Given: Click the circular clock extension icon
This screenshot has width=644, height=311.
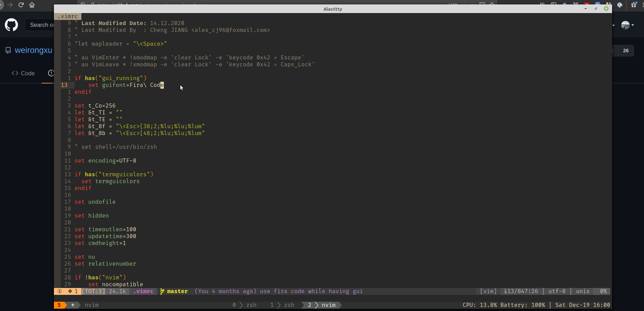Looking at the screenshot, I should 619,5.
